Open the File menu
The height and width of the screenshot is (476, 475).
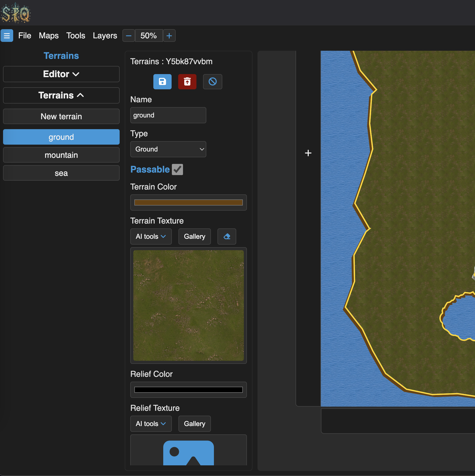pyautogui.click(x=25, y=36)
